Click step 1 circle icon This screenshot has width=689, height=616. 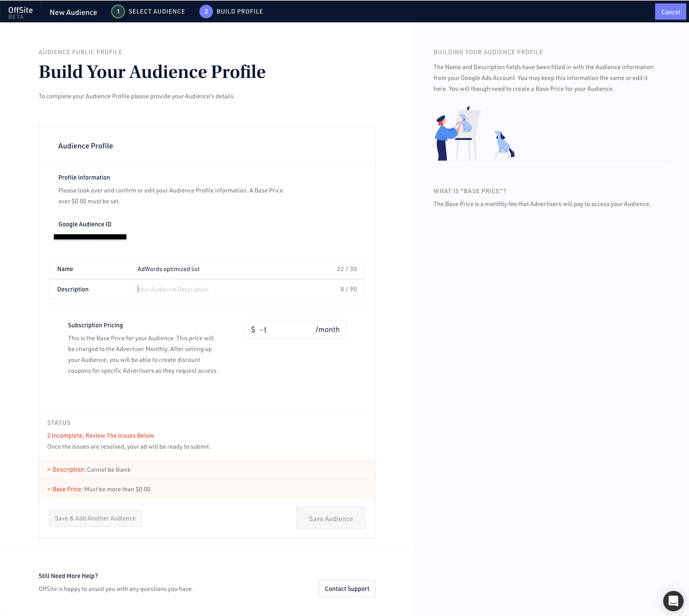pyautogui.click(x=118, y=12)
